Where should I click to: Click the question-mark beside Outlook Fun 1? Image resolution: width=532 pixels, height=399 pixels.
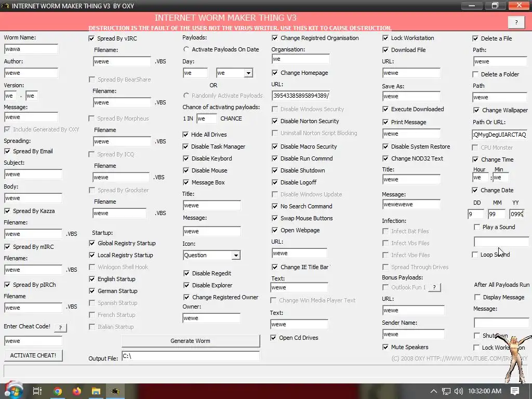click(x=435, y=287)
